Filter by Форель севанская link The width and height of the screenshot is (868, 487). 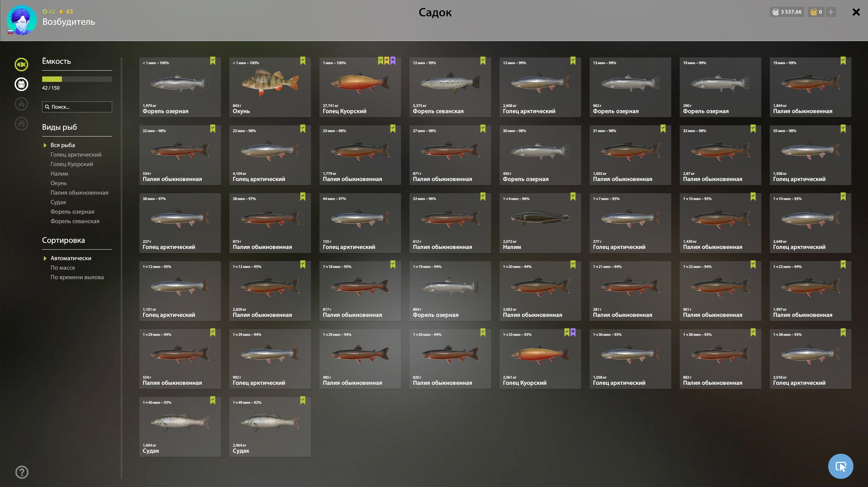75,221
